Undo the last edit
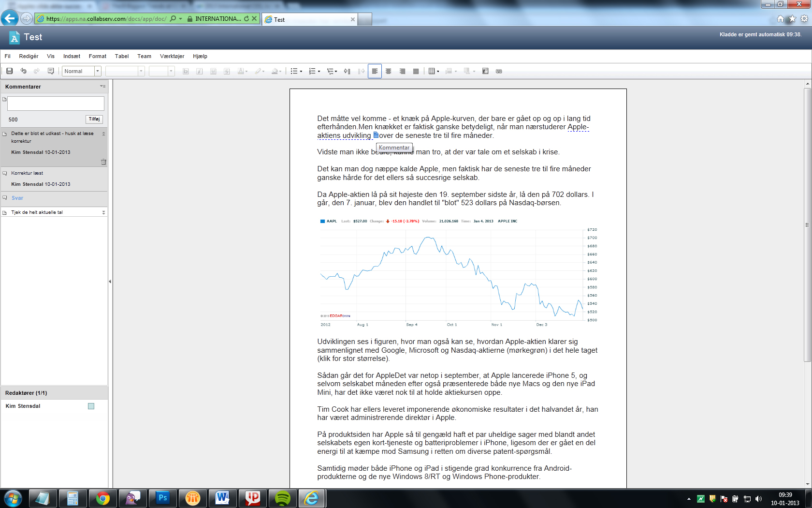Viewport: 812px width, 508px height. (23, 71)
